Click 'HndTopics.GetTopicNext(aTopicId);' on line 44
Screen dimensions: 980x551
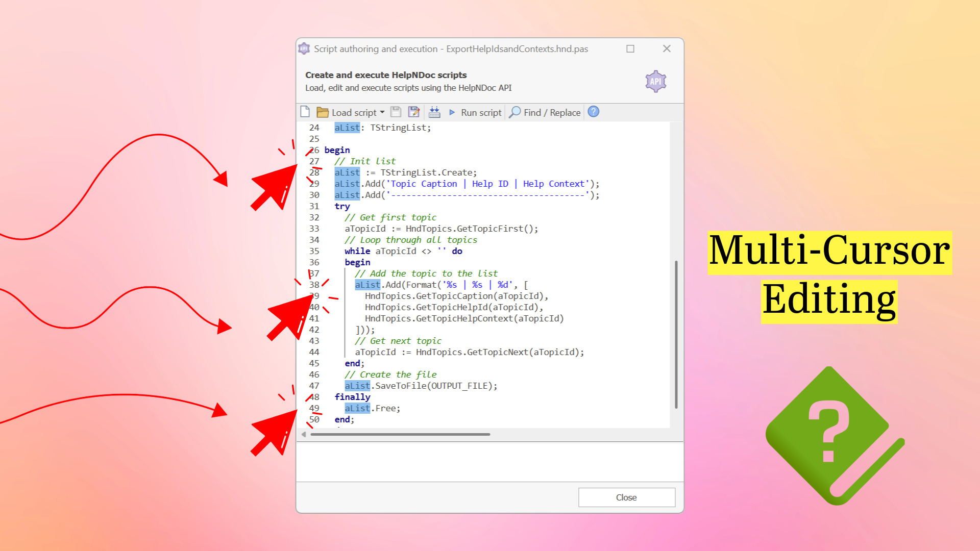(500, 352)
